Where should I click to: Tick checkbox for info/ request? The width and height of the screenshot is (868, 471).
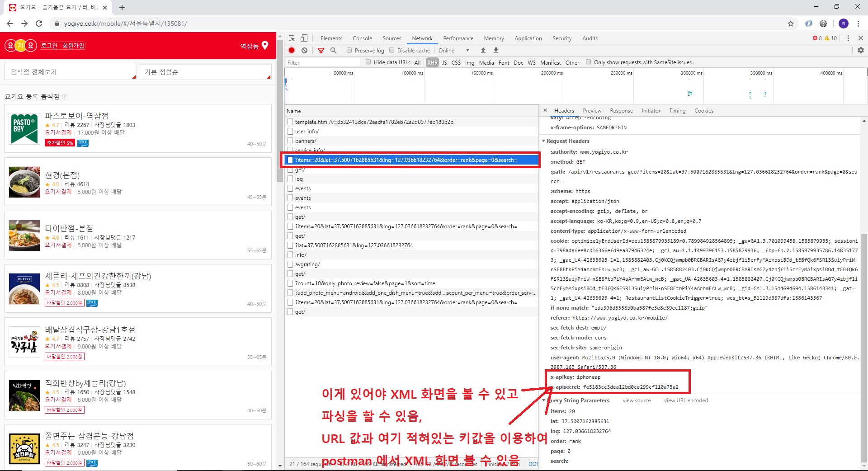click(x=290, y=255)
